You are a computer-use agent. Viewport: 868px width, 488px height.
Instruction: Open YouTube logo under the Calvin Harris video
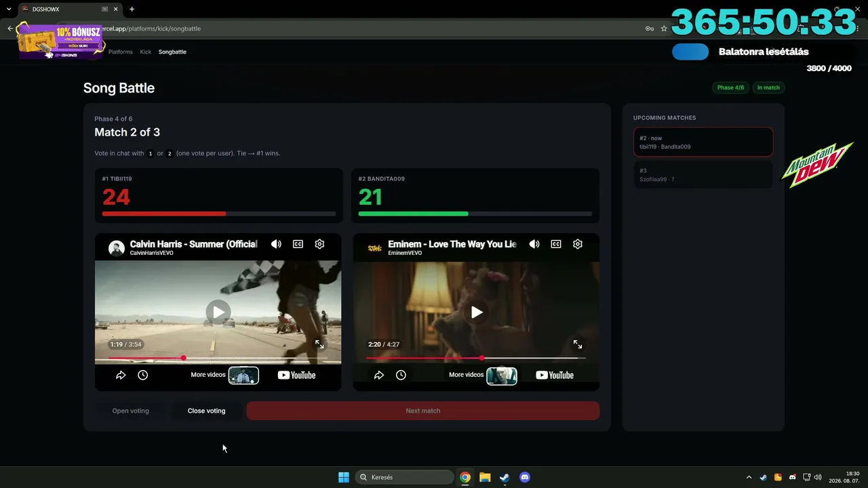coord(296,375)
